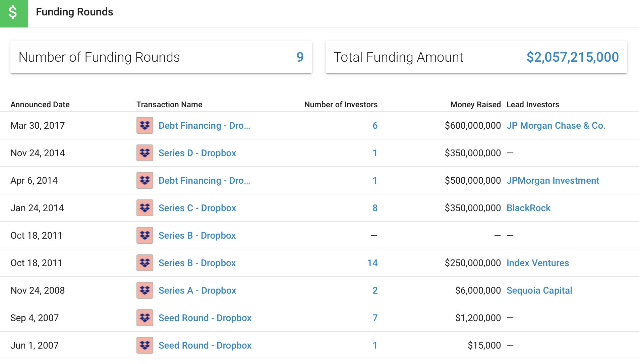639x364 pixels.
Task: Click the Announced Date column header
Action: pyautogui.click(x=40, y=105)
